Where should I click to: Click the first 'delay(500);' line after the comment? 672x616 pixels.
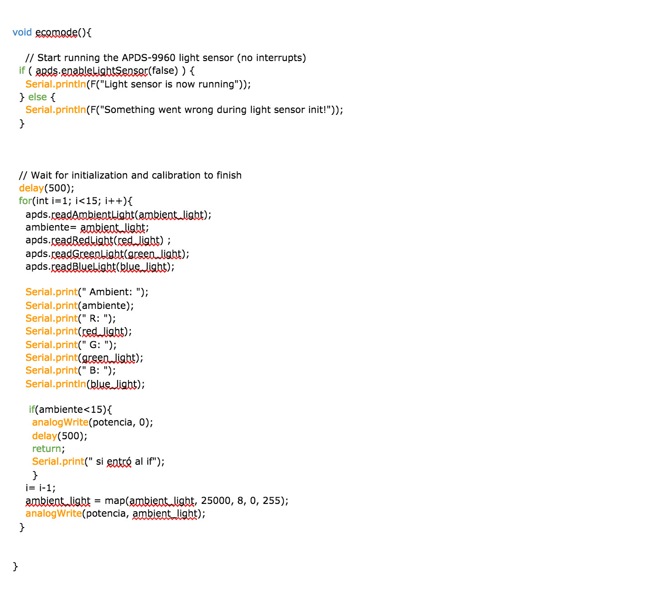click(x=47, y=188)
